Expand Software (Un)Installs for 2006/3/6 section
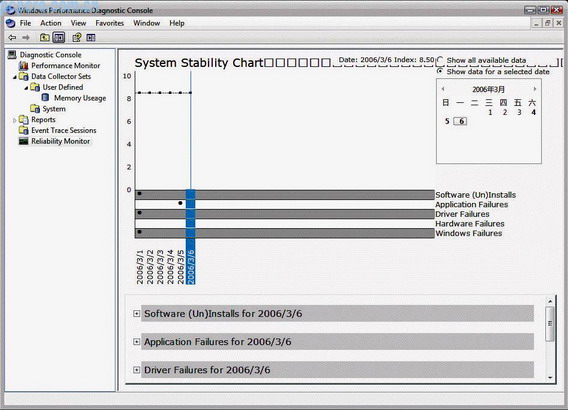This screenshot has height=410, width=568. [137, 314]
